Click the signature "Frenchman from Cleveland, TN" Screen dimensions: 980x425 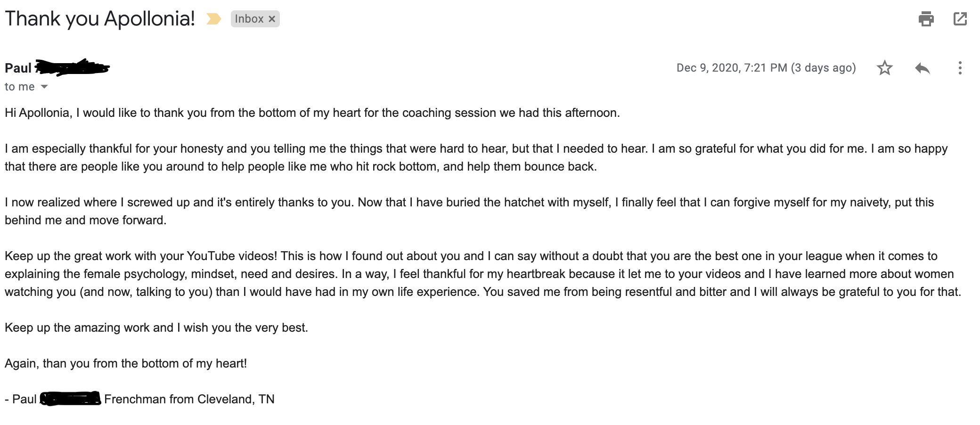(x=189, y=399)
